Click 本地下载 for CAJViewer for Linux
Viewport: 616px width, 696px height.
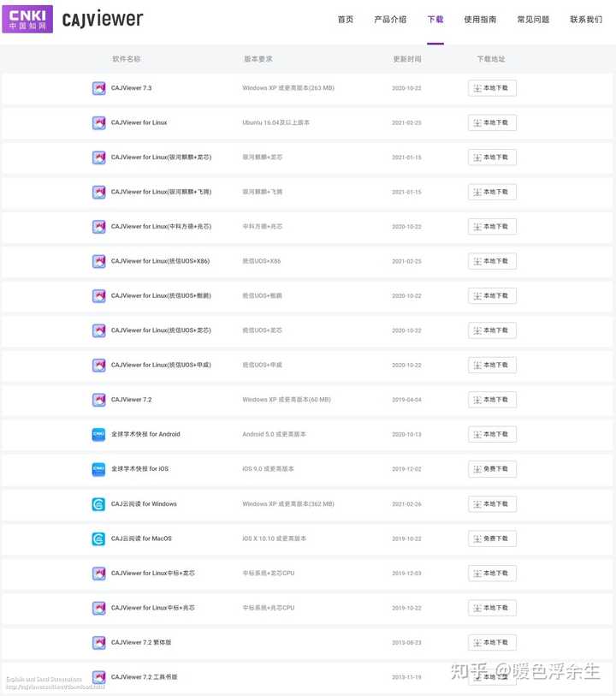click(x=492, y=122)
